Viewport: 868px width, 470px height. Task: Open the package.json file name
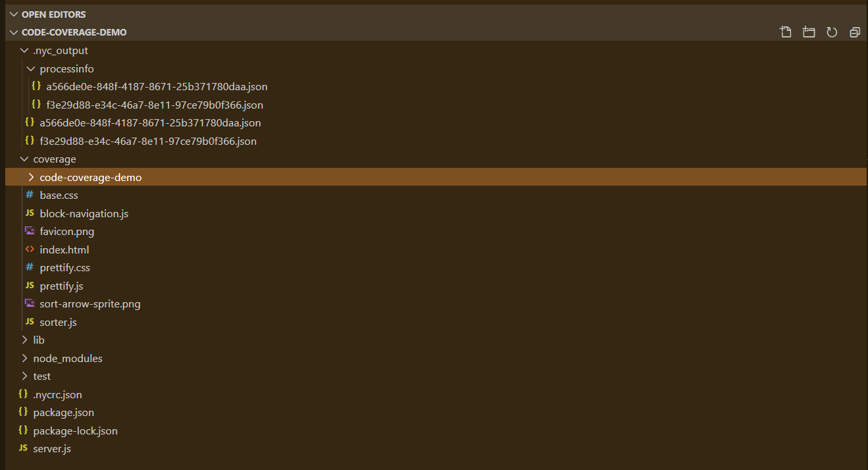(x=63, y=412)
